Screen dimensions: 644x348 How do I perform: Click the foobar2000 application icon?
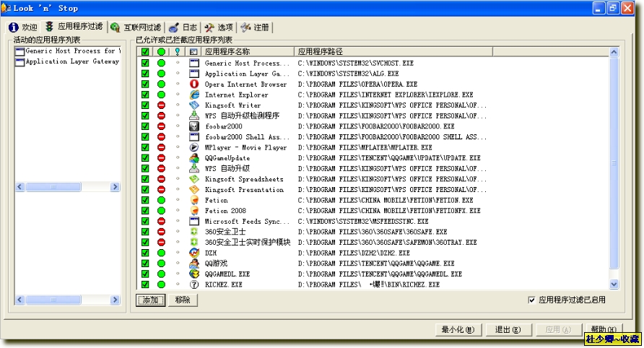click(x=194, y=126)
